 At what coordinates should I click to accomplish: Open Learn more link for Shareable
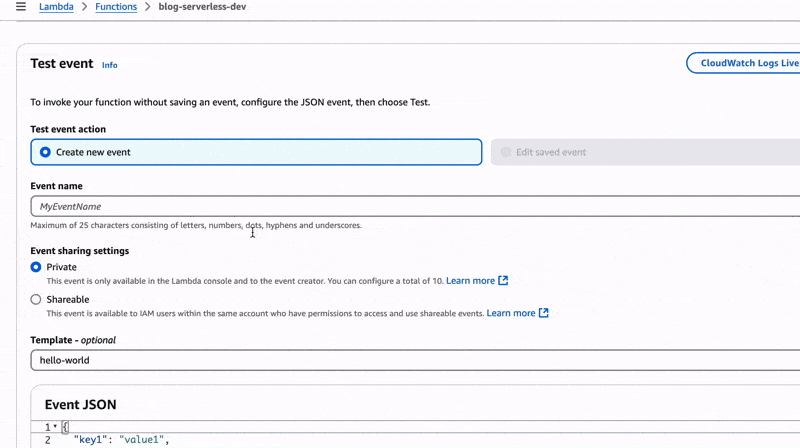[x=511, y=313]
